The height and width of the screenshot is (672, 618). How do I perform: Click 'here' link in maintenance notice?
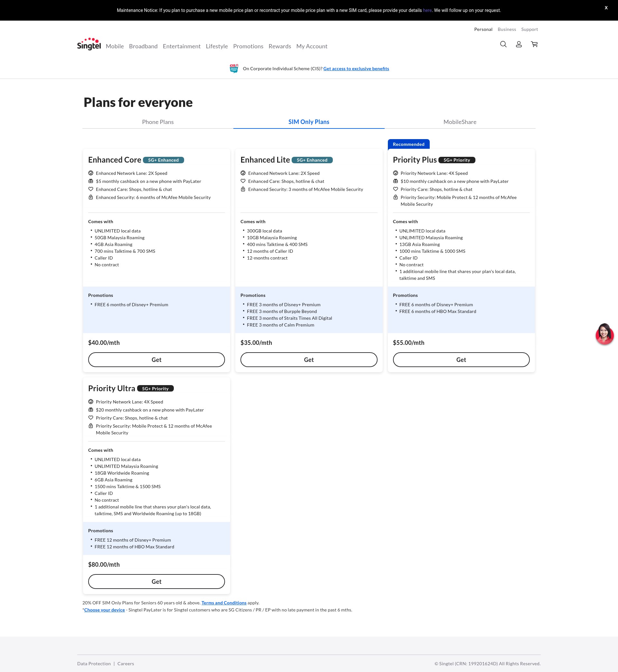click(x=427, y=10)
